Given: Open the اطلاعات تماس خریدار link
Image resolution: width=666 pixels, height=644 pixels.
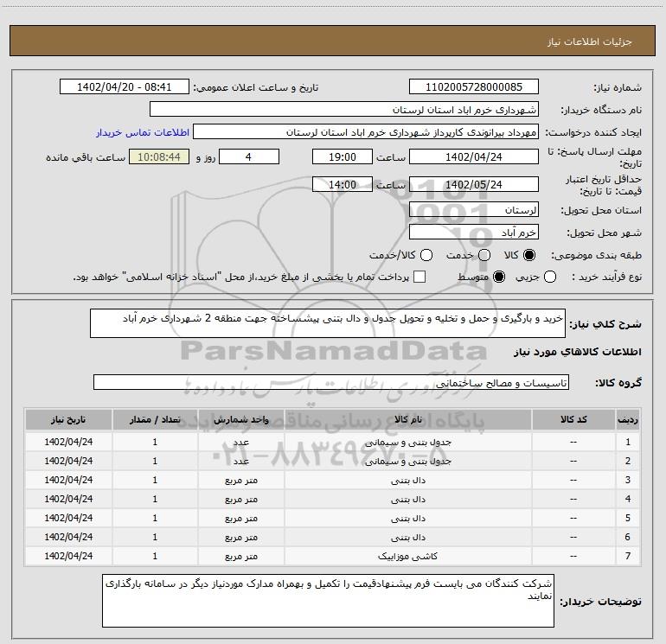Looking at the screenshot, I should point(143,132).
